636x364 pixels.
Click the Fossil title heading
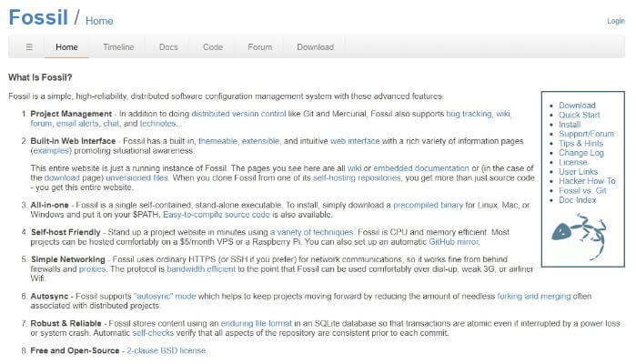38,17
